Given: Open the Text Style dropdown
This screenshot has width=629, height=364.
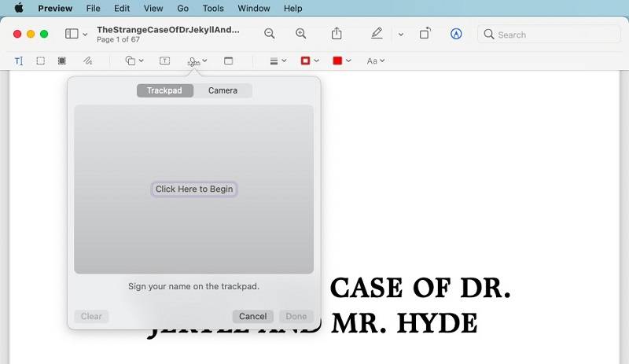Looking at the screenshot, I should coord(376,61).
